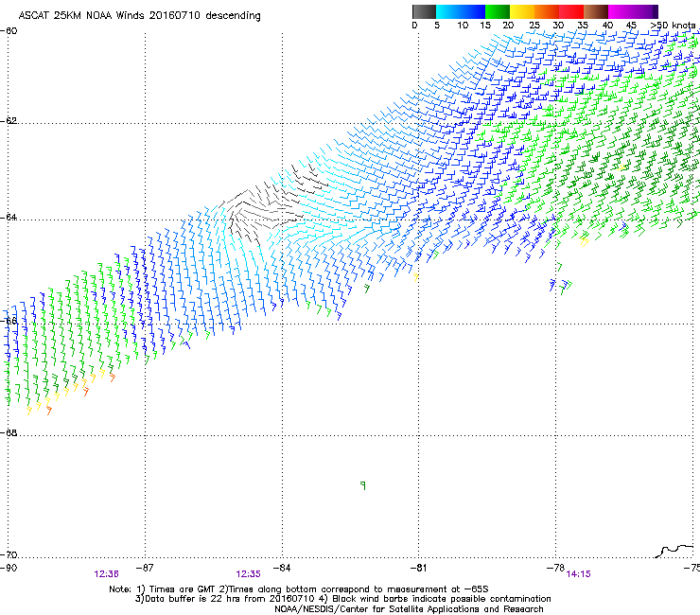This screenshot has height=615, width=700.
Task: Click the -78 longitude axis label
Action: point(556,568)
